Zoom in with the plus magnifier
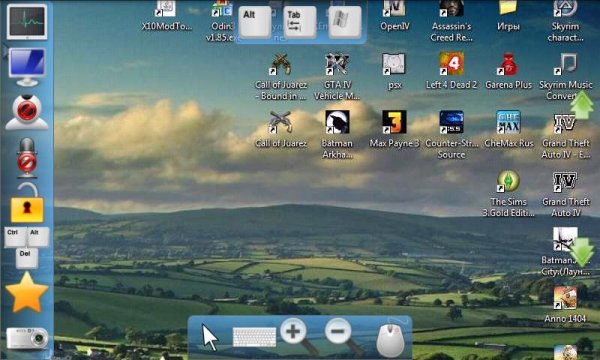Viewport: 600px width, 360px height. point(299,336)
